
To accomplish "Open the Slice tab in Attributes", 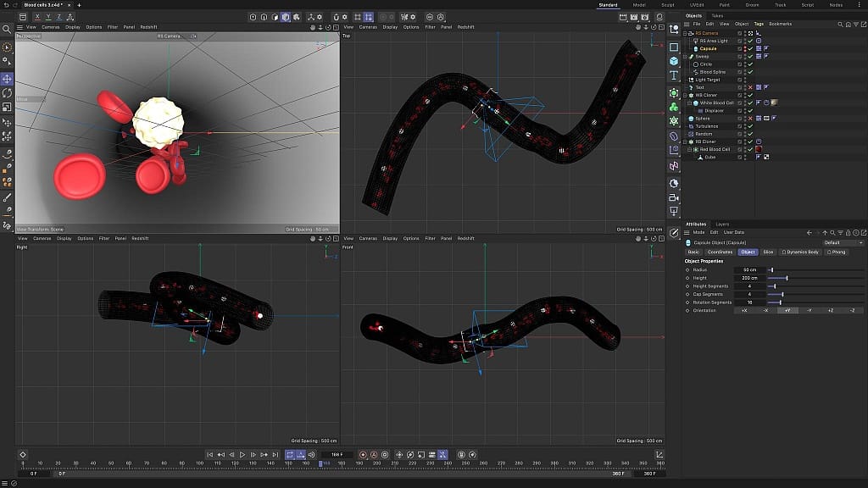I will click(x=768, y=252).
